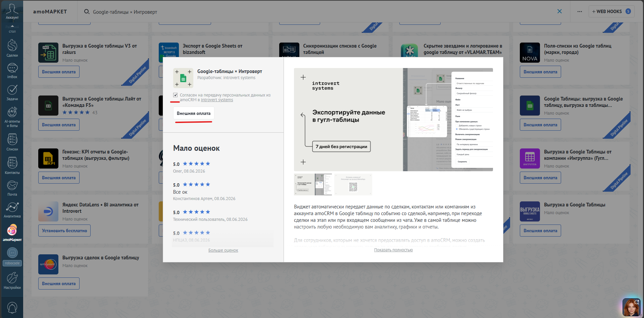Click the Google-таблицы Интроверт widget icon
This screenshot has height=318, width=644.
tap(183, 78)
